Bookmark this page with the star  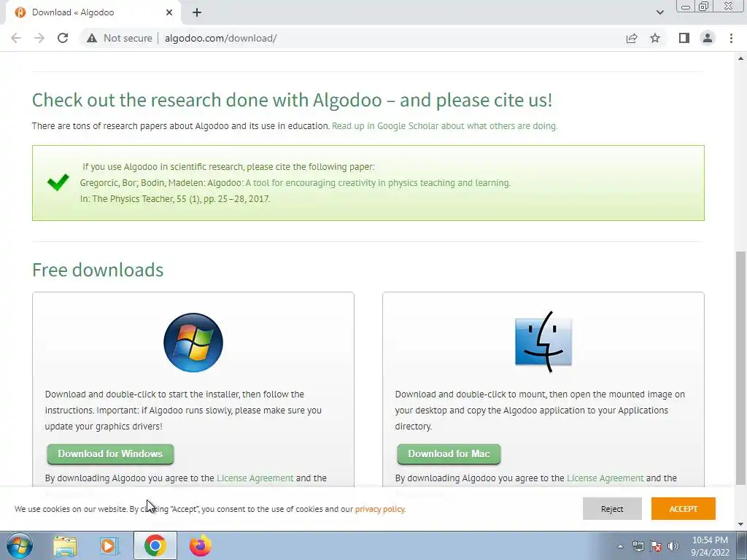pos(655,38)
